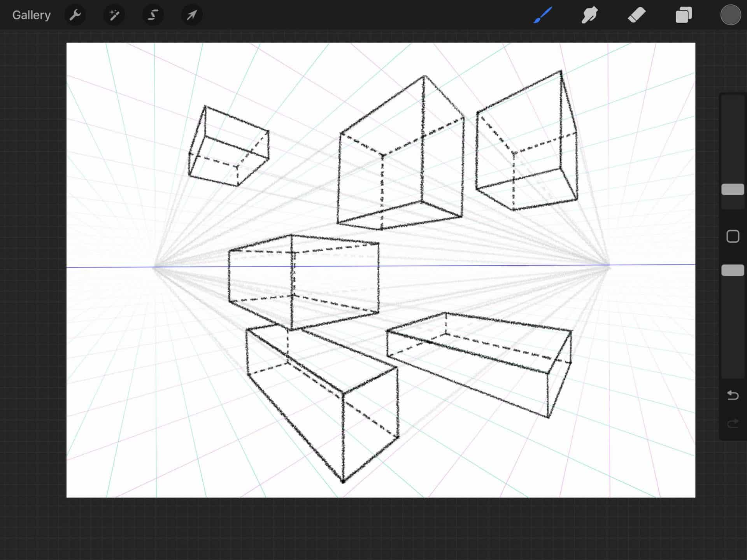Open the Gallery menu item
747x560 pixels.
pyautogui.click(x=31, y=15)
